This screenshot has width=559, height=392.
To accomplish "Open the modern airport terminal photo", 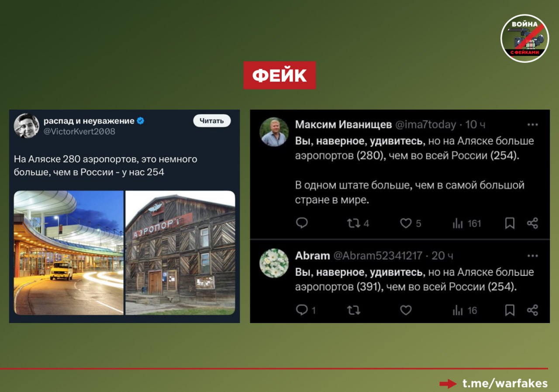I will 69,253.
